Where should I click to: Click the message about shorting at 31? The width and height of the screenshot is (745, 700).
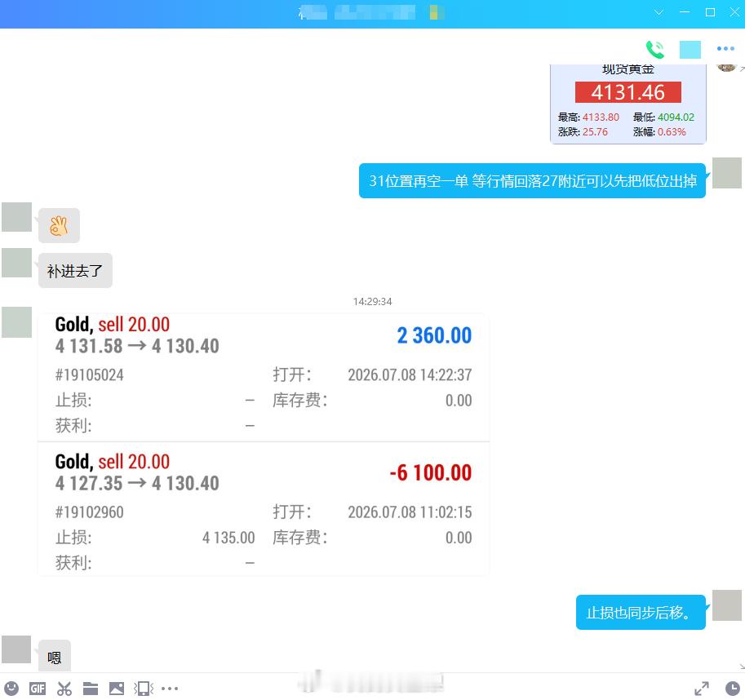coord(532,181)
